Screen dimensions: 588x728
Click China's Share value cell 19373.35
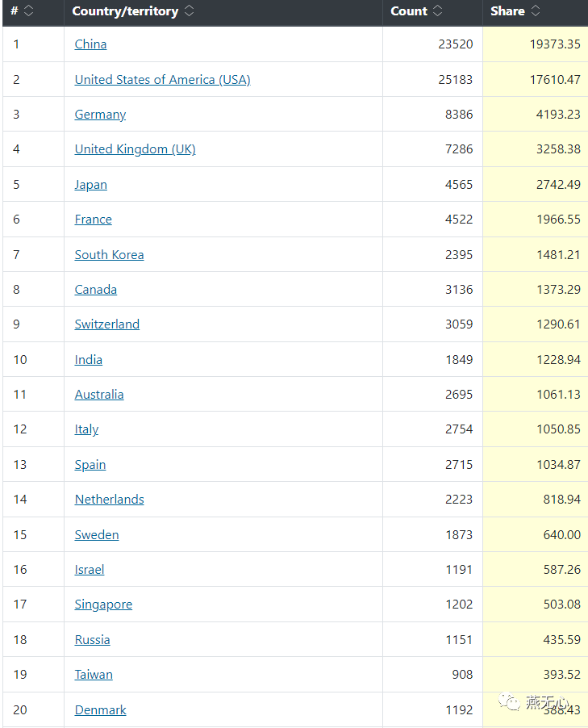tap(555, 44)
